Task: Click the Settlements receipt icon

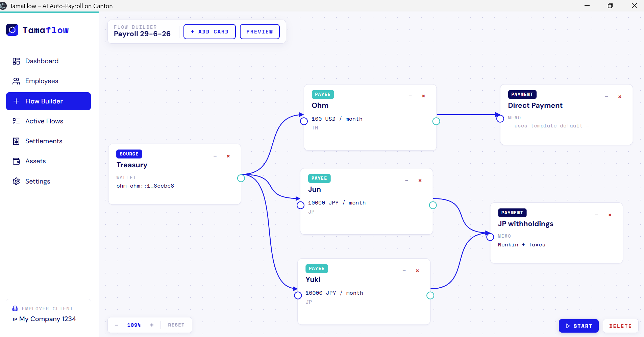Action: (16, 141)
